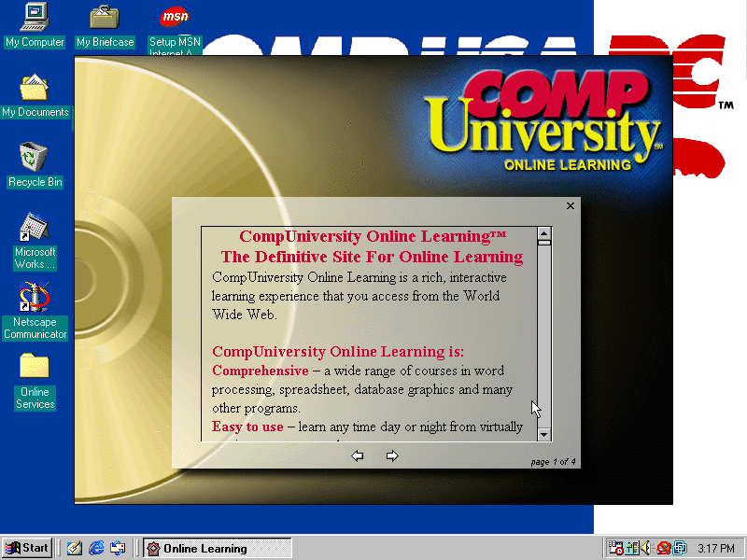Image resolution: width=747 pixels, height=560 pixels.
Task: Launch Internet Explorer from Quick Launch
Action: (96, 548)
